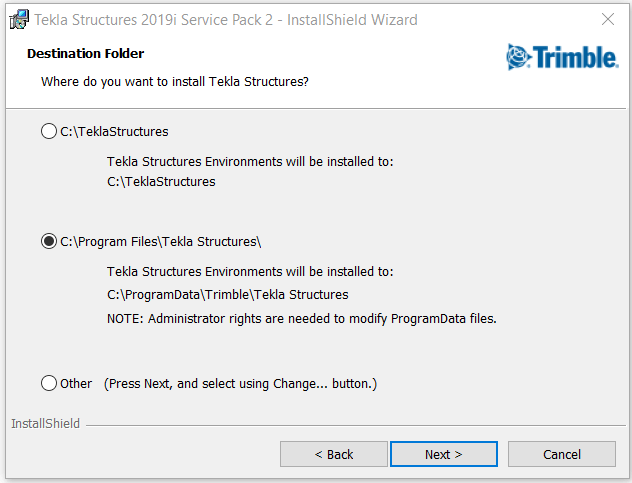
Task: Select the C:\Program Files\Tekla Structures\ radio button
Action: coord(49,242)
